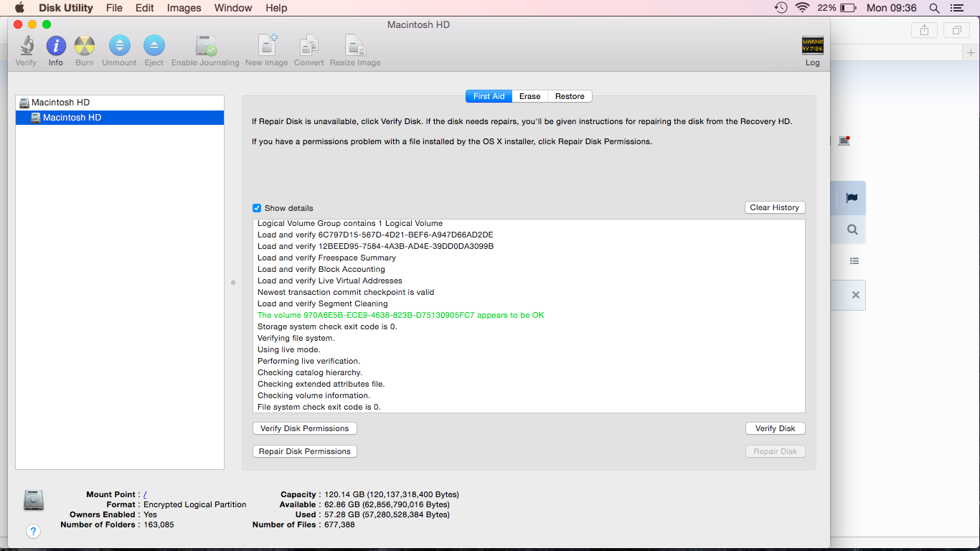Image resolution: width=980 pixels, height=551 pixels.
Task: Click the new tab plus in background window
Action: pyautogui.click(x=971, y=52)
